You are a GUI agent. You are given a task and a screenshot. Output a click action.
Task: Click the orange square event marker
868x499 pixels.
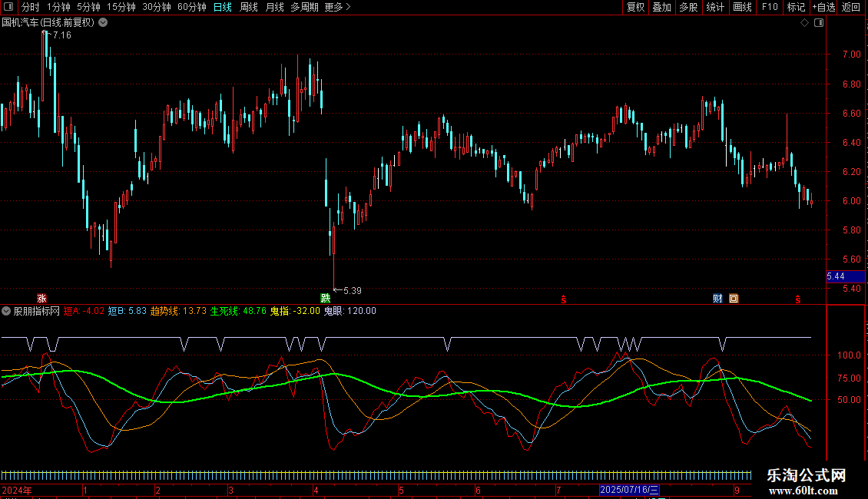click(734, 299)
